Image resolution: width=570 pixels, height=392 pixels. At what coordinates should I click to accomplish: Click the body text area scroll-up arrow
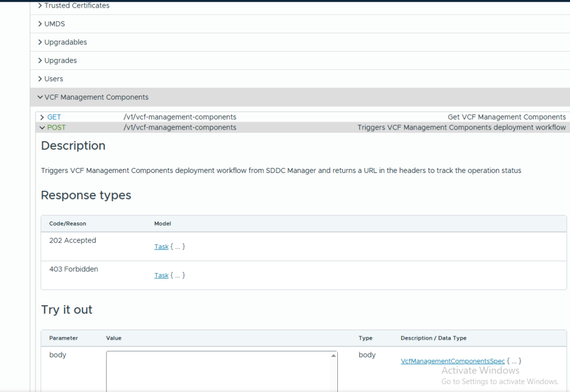333,355
